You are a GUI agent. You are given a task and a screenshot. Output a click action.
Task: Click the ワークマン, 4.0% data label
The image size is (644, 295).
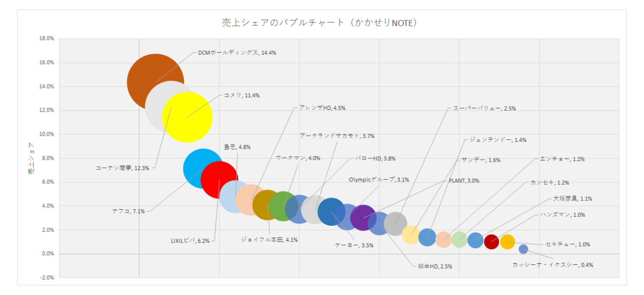point(298,158)
